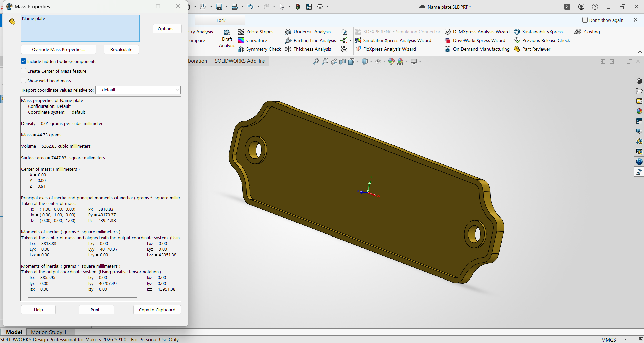The width and height of the screenshot is (644, 343).
Task: Expand the unit system menu beside MMGS
Action: pyautogui.click(x=626, y=340)
